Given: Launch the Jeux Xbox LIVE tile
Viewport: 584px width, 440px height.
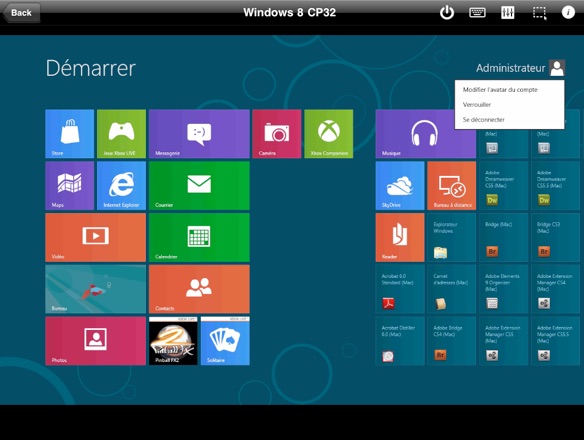Looking at the screenshot, I should point(121,134).
